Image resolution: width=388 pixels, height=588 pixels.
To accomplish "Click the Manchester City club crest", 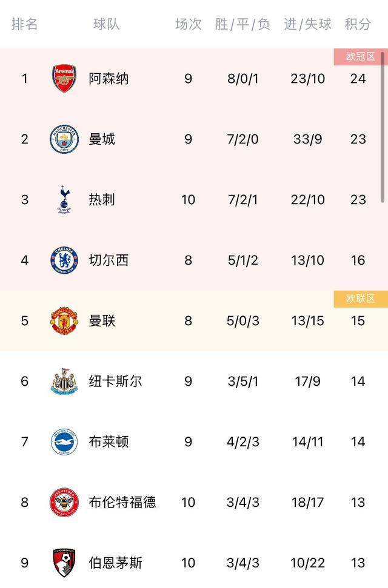I will tap(64, 139).
